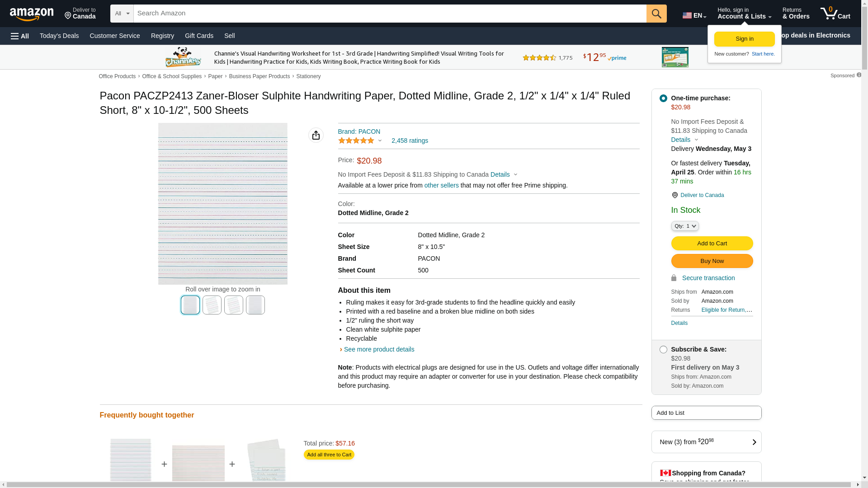Open the All hamburger menu

click(20, 36)
